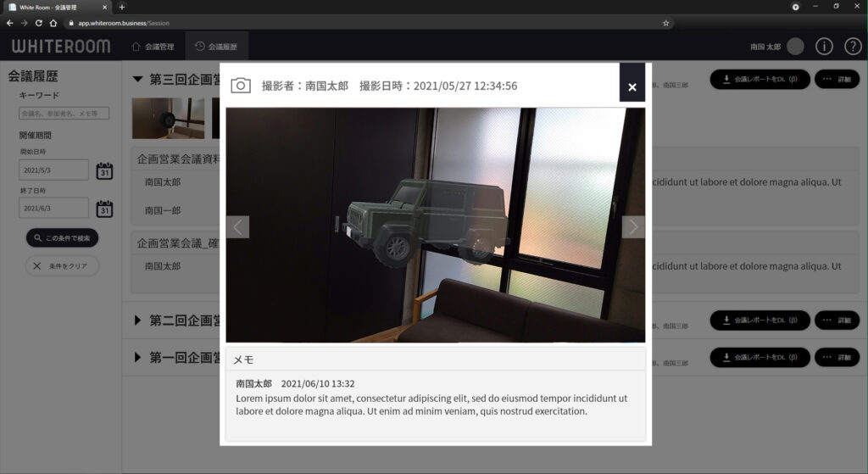Click the camera icon in modal header
This screenshot has height=474, width=868.
click(241, 86)
